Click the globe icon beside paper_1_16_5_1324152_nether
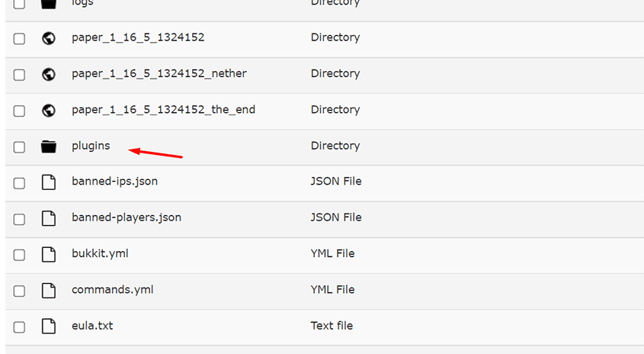Viewport: 644px width, 354px height. 49,75
